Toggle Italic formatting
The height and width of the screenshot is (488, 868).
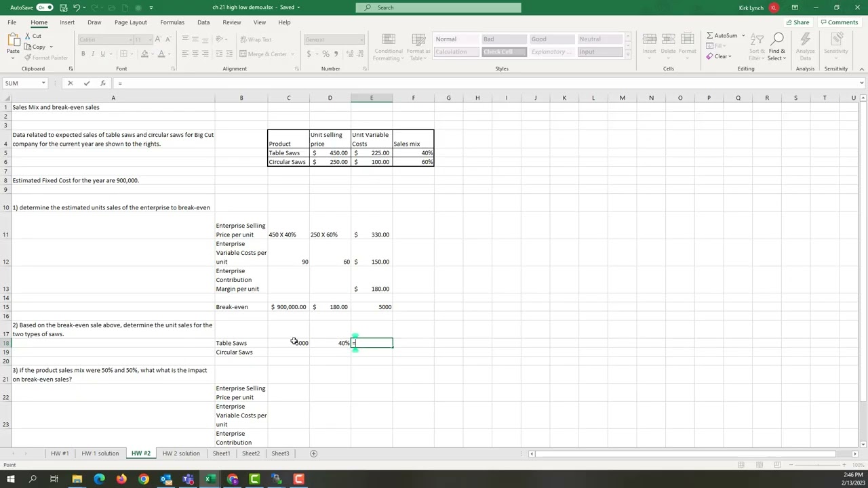pos(93,54)
